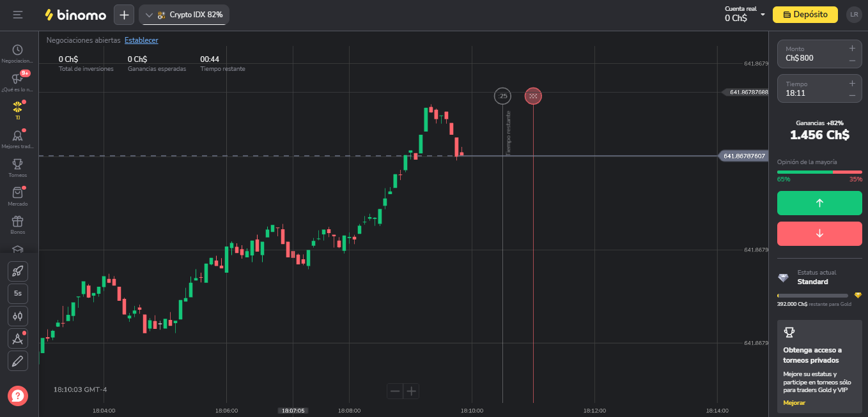The width and height of the screenshot is (868, 417).
Task: Place an up trade with green arrow
Action: [819, 203]
